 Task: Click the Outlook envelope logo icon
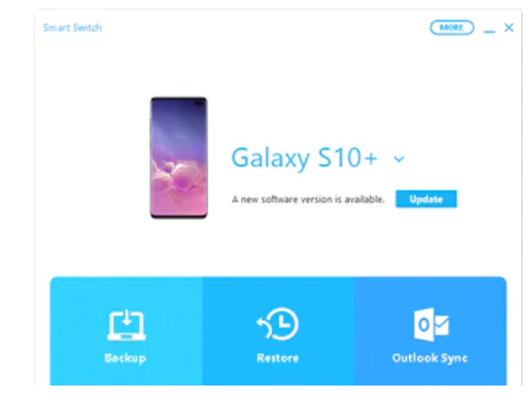point(431,324)
